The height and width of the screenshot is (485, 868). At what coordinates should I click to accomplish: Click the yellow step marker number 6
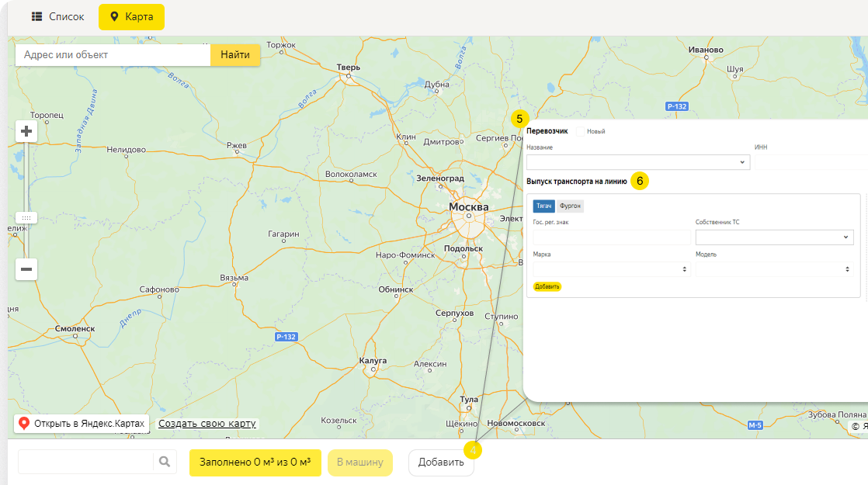(x=640, y=181)
